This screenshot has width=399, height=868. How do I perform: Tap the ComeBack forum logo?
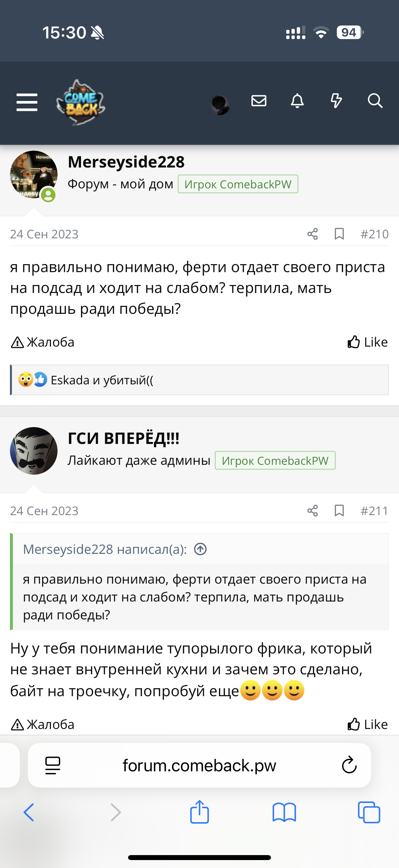81,102
